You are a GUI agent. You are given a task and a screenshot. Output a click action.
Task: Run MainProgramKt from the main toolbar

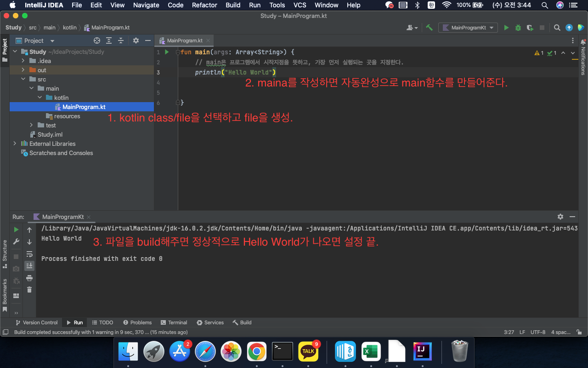point(506,28)
